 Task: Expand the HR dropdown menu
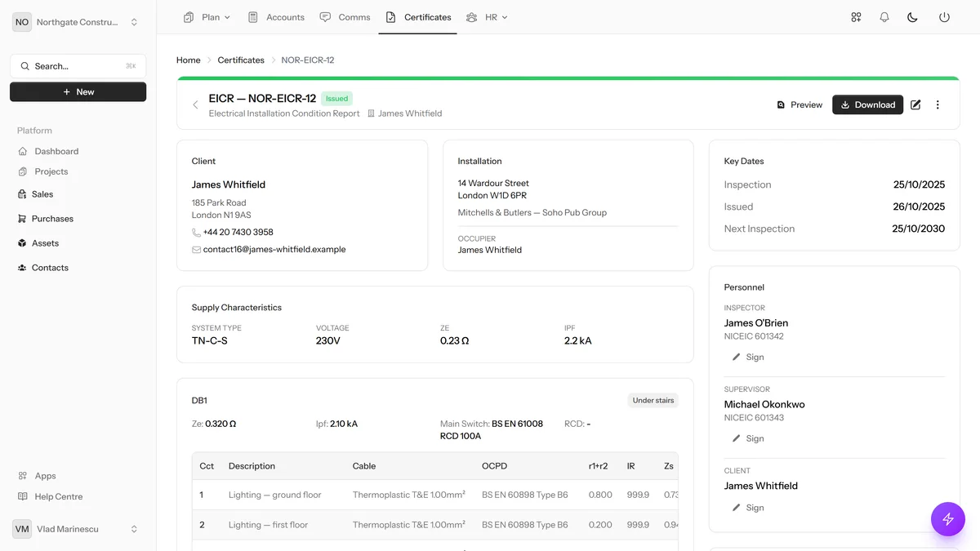[x=487, y=17]
